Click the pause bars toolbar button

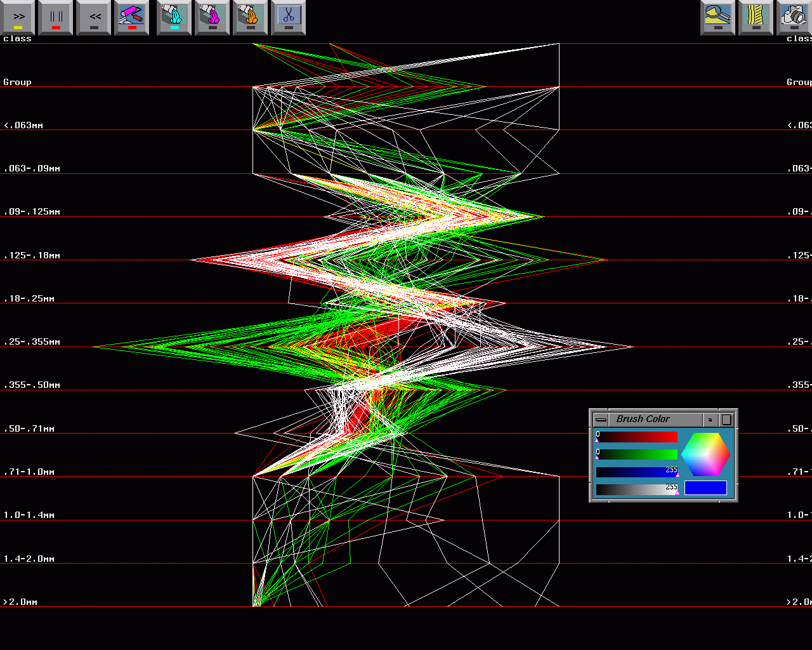(56, 17)
